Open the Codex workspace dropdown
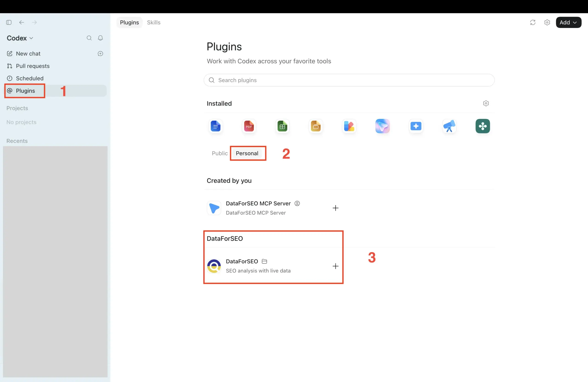The height and width of the screenshot is (382, 588). click(20, 38)
